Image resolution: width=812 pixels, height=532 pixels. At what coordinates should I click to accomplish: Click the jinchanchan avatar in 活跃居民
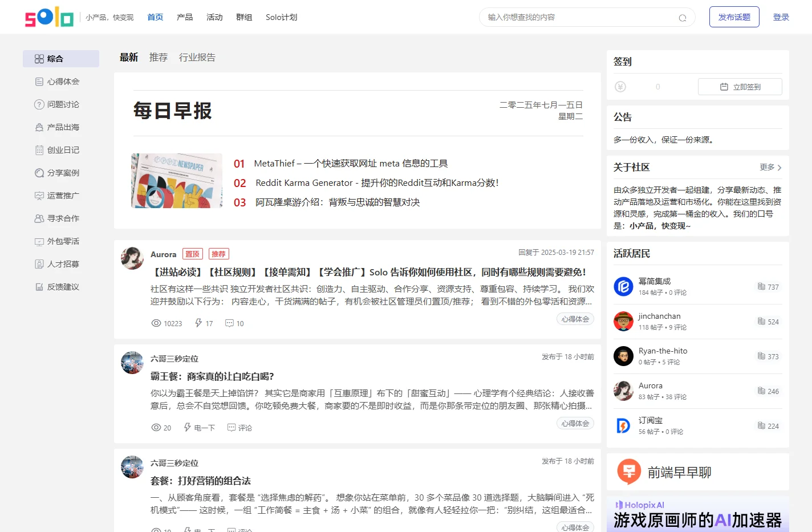point(623,321)
